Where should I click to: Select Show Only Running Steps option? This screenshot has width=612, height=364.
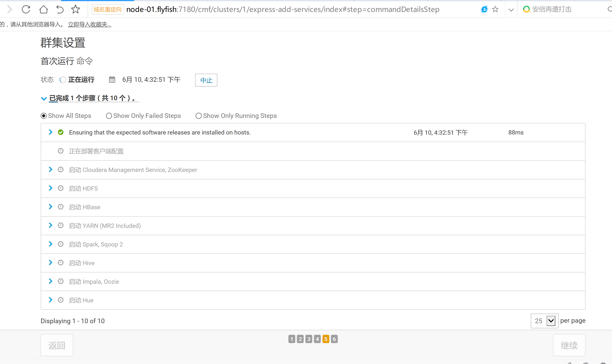coord(198,116)
